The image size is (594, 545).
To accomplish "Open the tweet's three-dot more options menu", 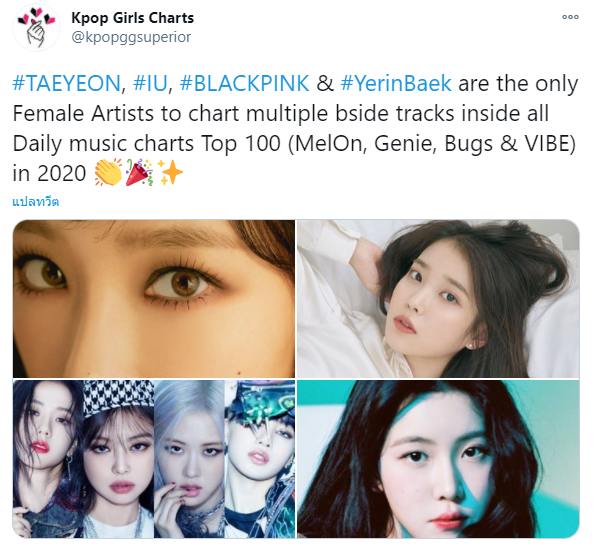I will click(570, 17).
